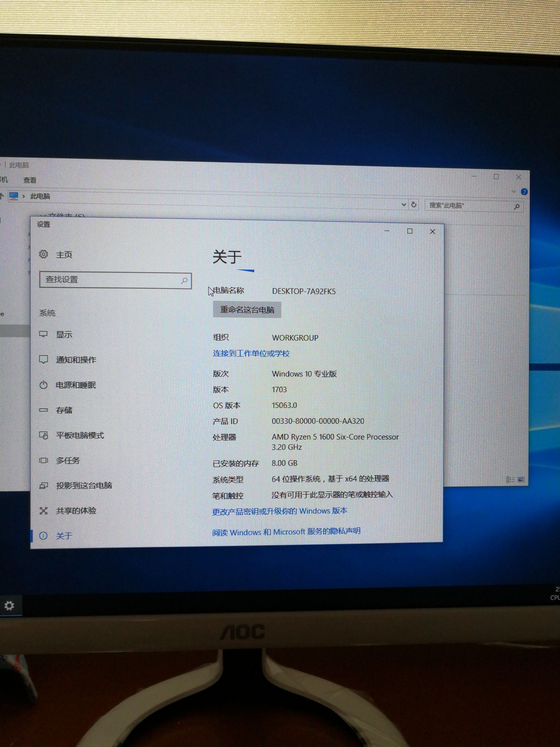The image size is (560, 747).
Task: Select Windows 10 专业版 edition text
Action: [x=304, y=374]
